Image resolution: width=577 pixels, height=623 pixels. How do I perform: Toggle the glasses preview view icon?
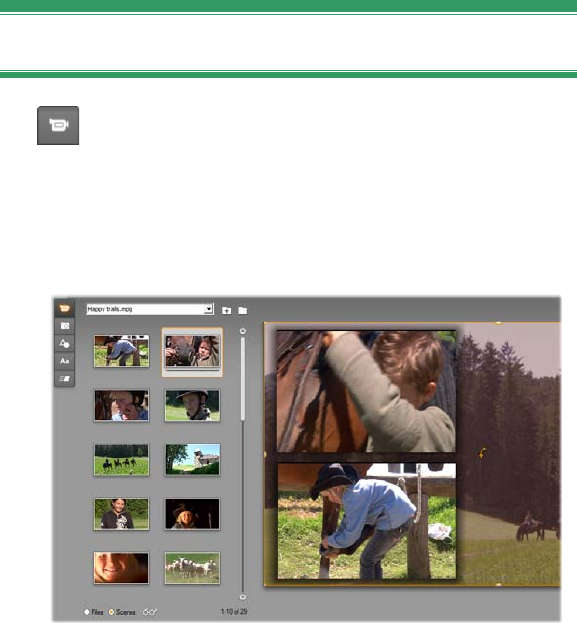click(x=150, y=612)
